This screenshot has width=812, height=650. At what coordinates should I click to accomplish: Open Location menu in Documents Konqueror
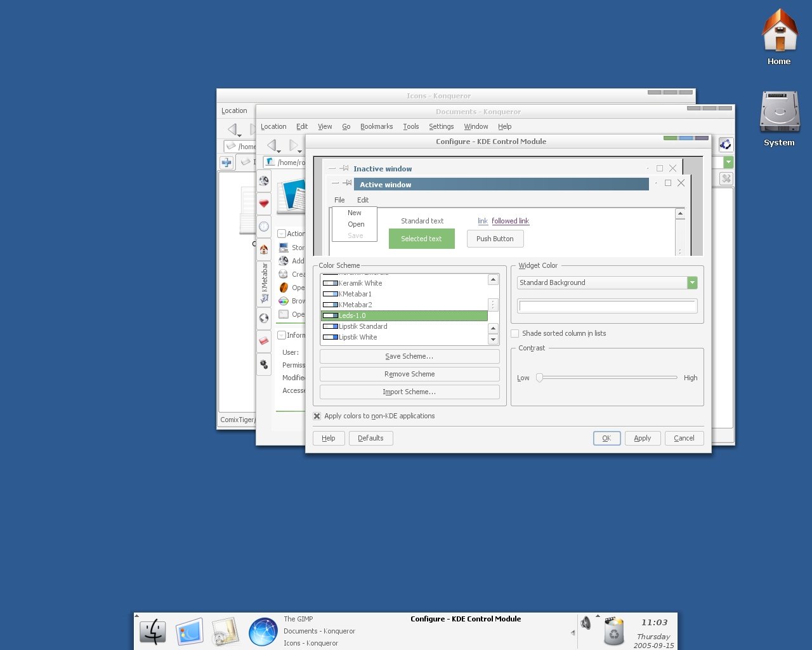(273, 127)
